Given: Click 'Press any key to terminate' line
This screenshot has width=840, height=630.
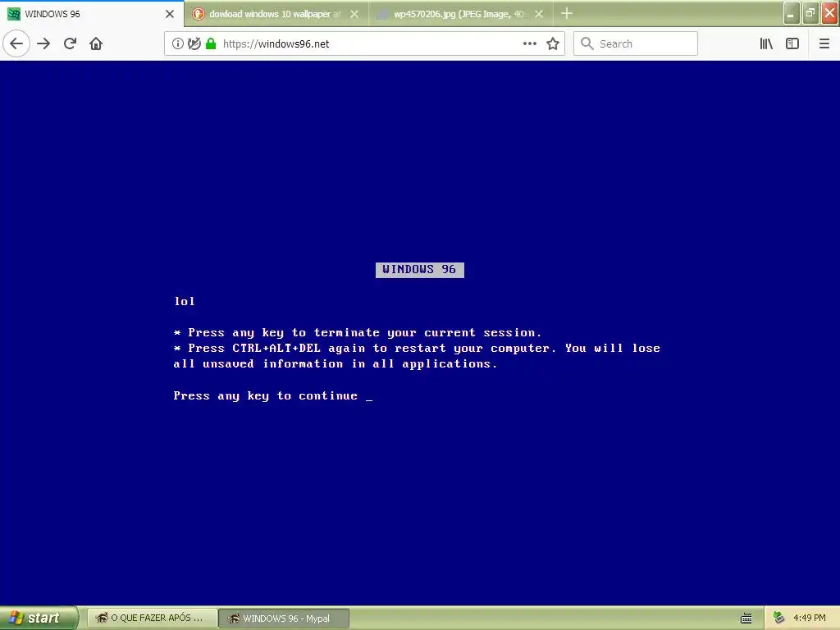Looking at the screenshot, I should tap(358, 333).
